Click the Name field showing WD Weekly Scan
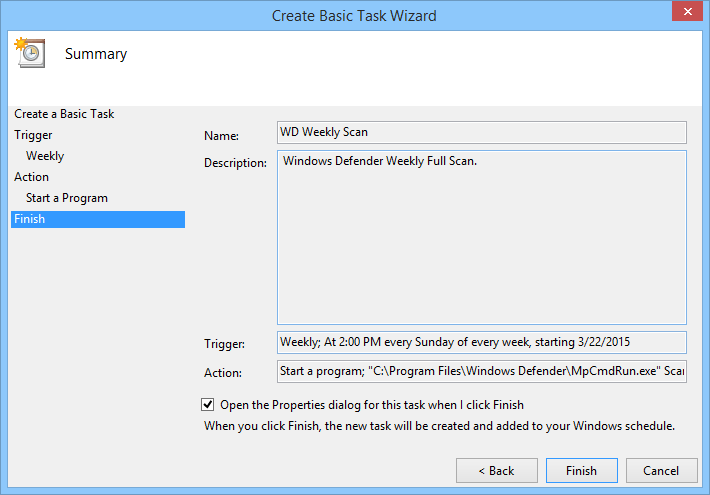Screen dimensions: 710x495 [481, 132]
